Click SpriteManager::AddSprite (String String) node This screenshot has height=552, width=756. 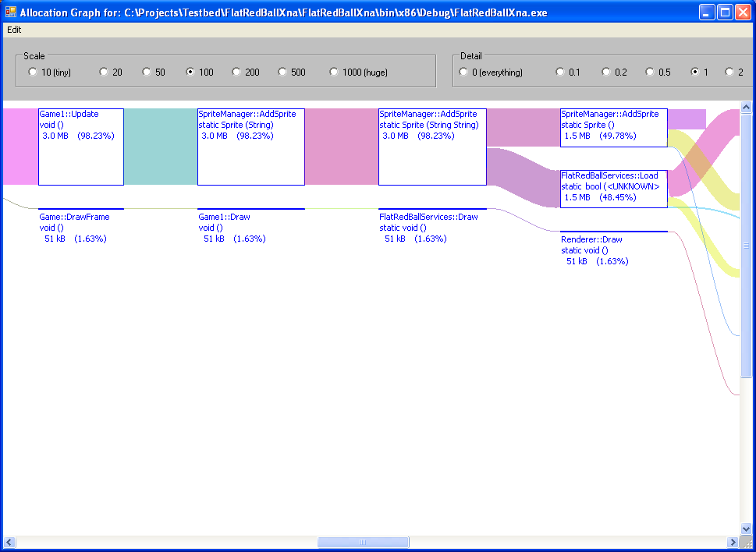(432, 147)
